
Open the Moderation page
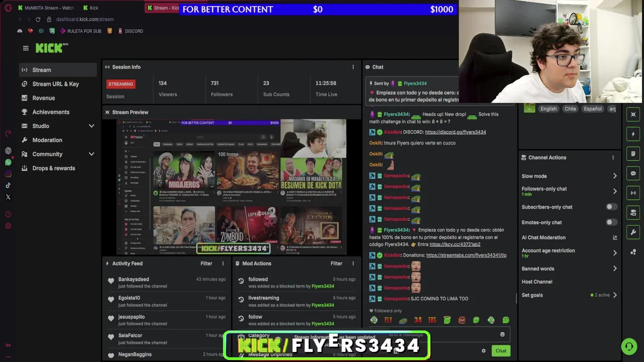(x=47, y=140)
